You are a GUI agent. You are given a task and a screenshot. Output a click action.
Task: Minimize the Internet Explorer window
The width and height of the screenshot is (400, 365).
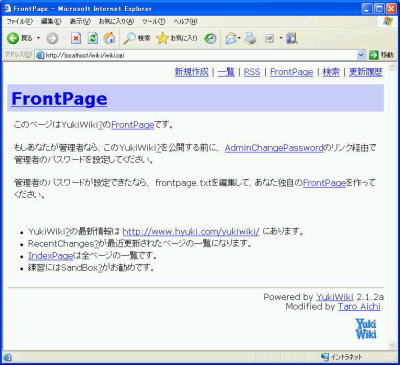tap(367, 9)
